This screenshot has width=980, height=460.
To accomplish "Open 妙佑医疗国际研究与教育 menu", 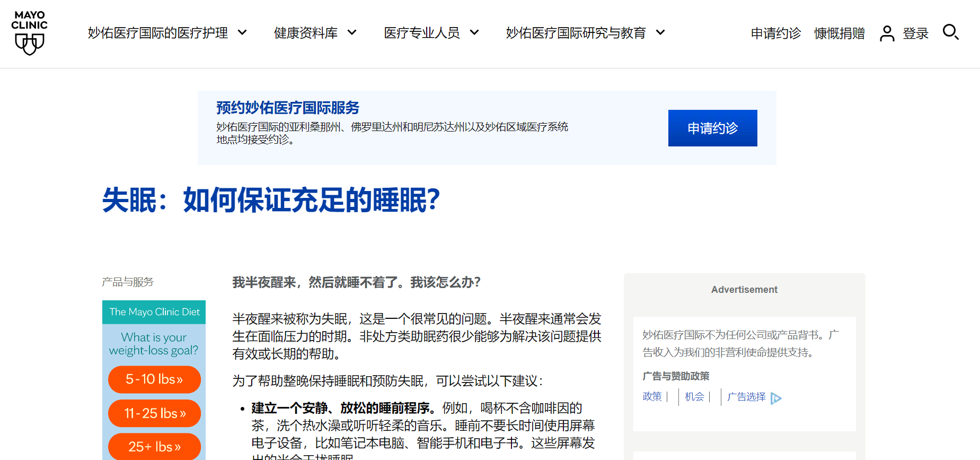I will (x=576, y=33).
